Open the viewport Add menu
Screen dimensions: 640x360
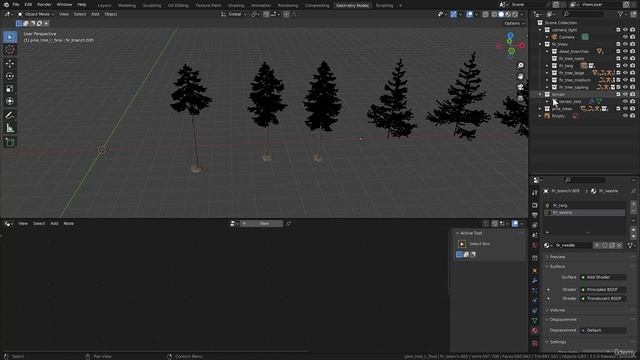[95, 14]
